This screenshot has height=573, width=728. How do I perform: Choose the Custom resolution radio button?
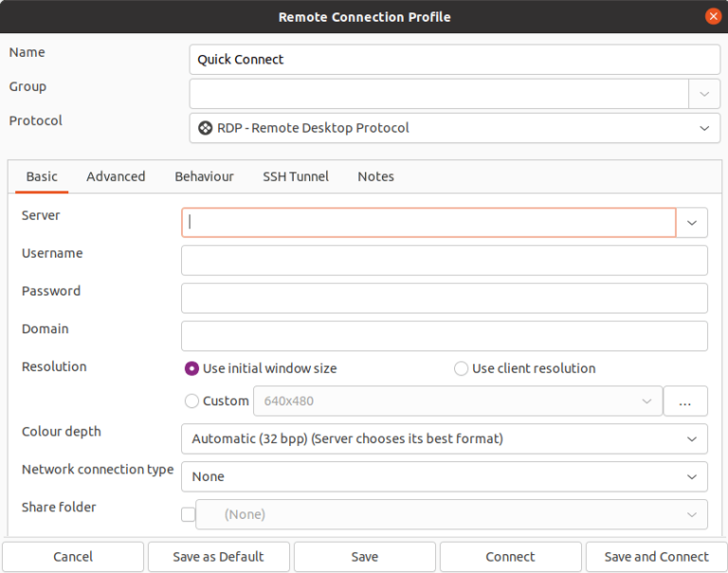point(192,401)
